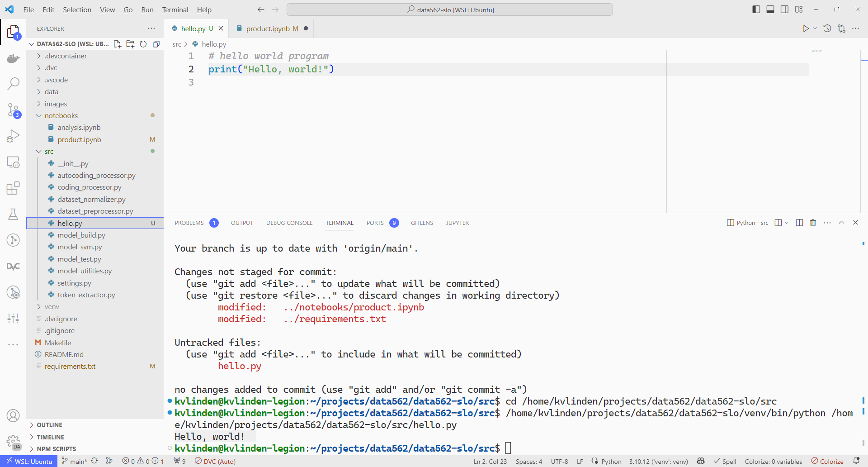The width and height of the screenshot is (868, 467).
Task: Open the Docker view in activity bar
Action: 13,58
